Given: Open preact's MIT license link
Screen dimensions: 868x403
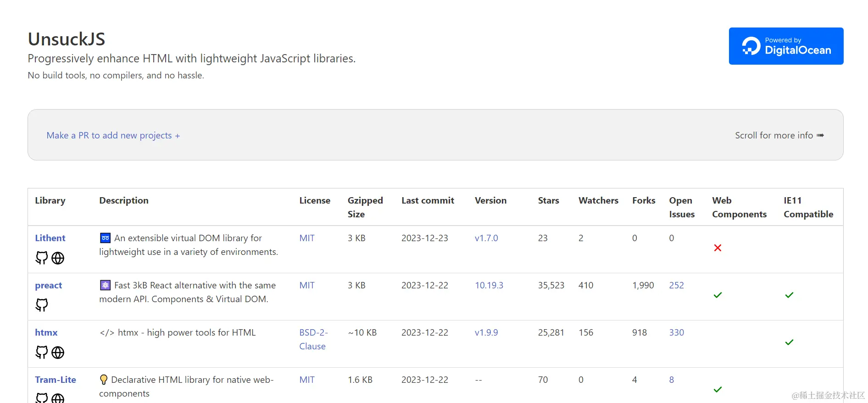Looking at the screenshot, I should pyautogui.click(x=307, y=285).
